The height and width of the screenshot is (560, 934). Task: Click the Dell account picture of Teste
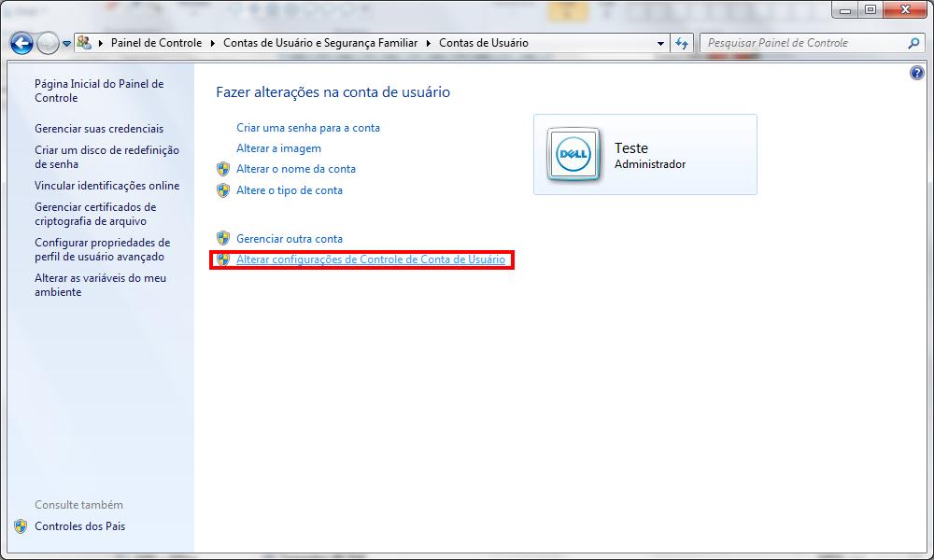click(573, 154)
